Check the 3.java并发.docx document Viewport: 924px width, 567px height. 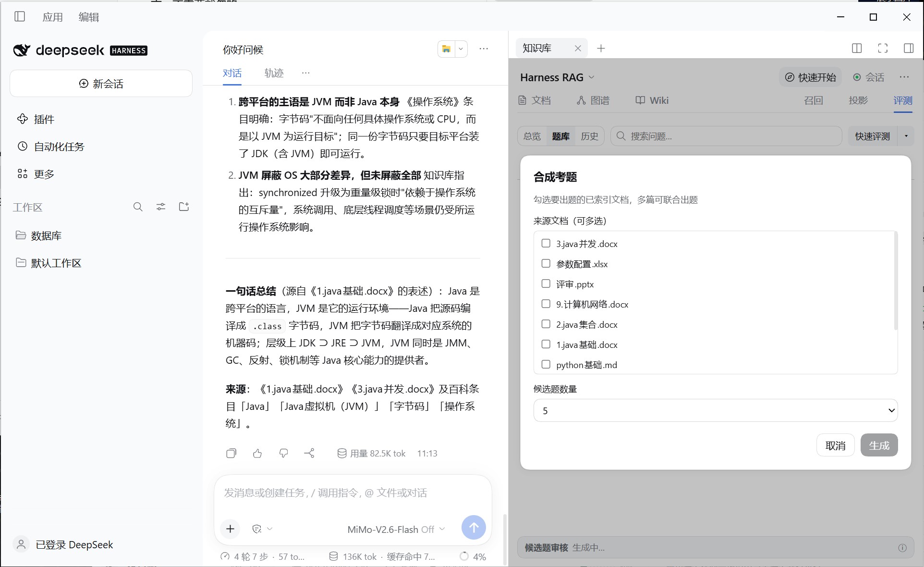546,243
